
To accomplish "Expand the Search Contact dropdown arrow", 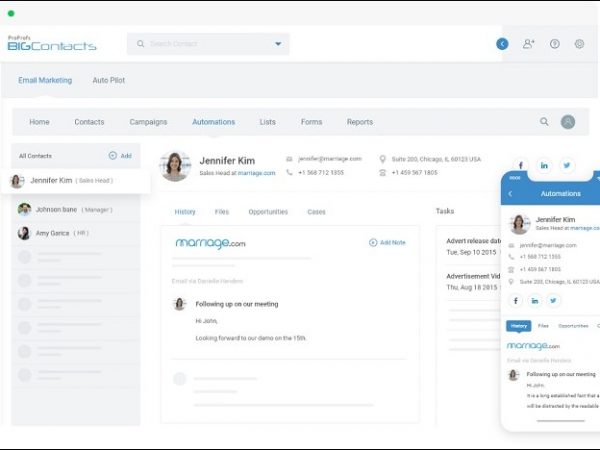I will point(278,44).
